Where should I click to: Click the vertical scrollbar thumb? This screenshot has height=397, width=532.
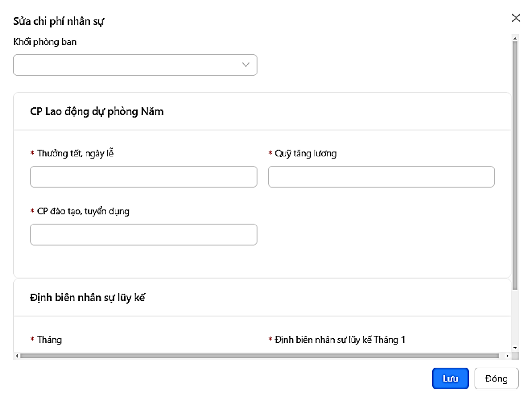pyautogui.click(x=515, y=165)
